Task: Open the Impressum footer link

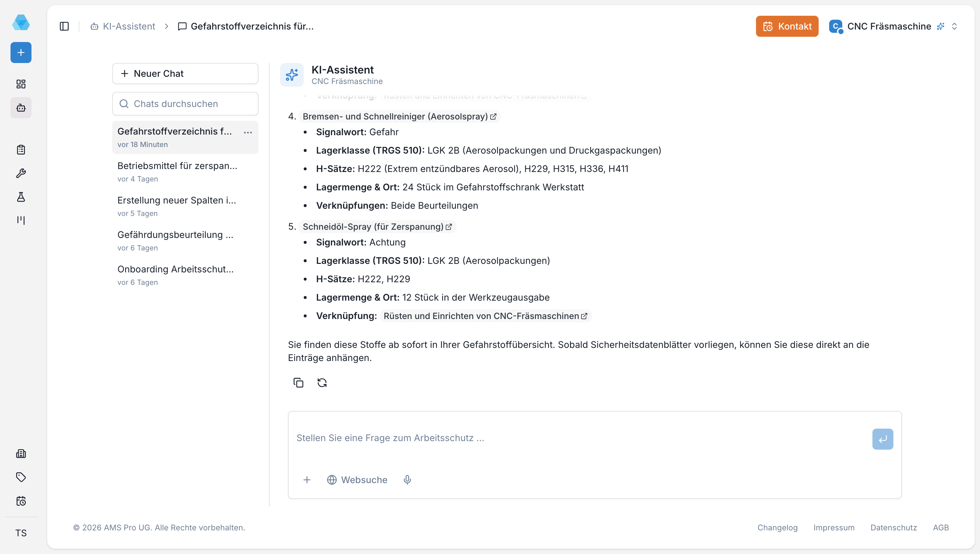Action: pos(834,528)
